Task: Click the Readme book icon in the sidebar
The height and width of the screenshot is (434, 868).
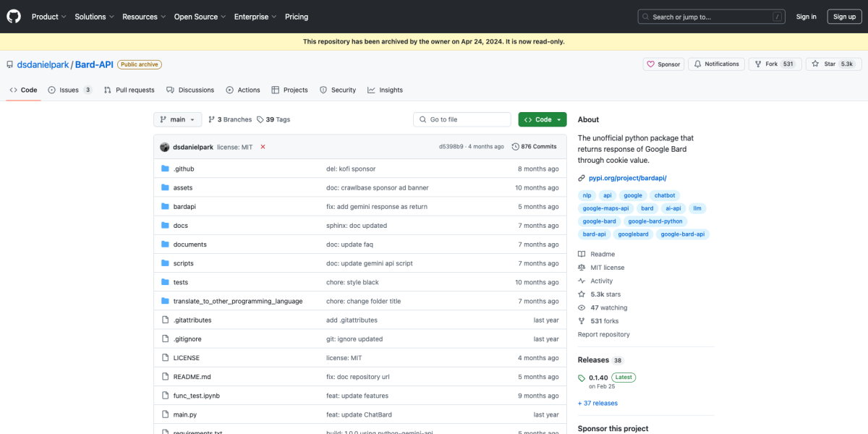Action: click(x=582, y=253)
